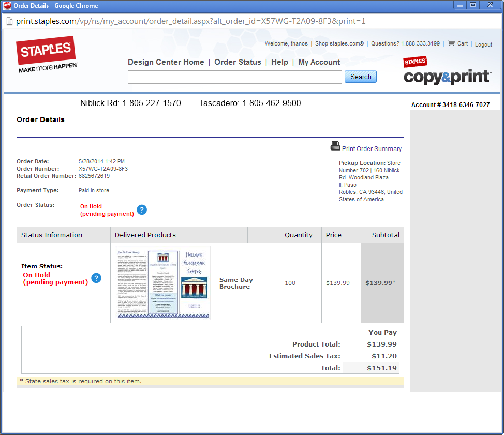This screenshot has width=504, height=435.
Task: Focus the search text field
Action: [234, 77]
